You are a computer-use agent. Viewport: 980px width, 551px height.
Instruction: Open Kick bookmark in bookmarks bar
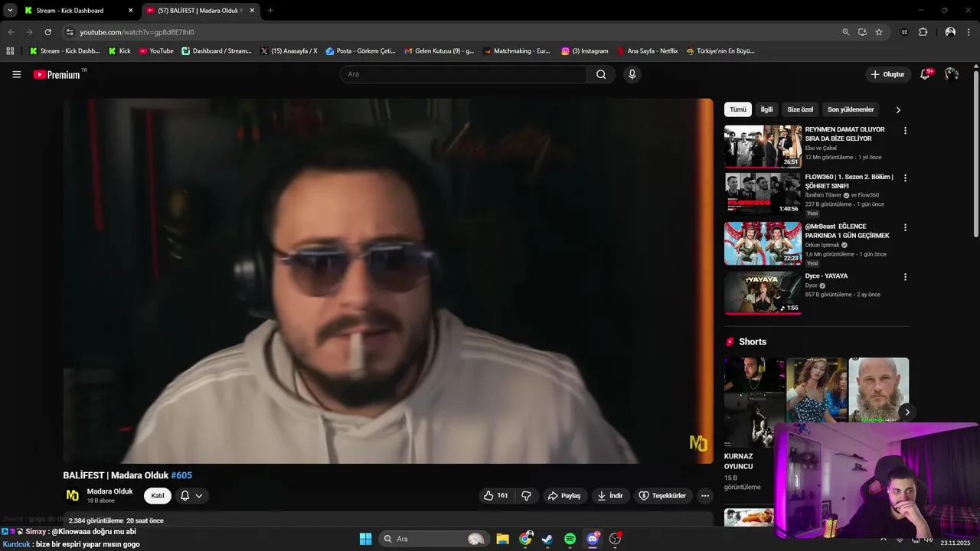point(120,51)
